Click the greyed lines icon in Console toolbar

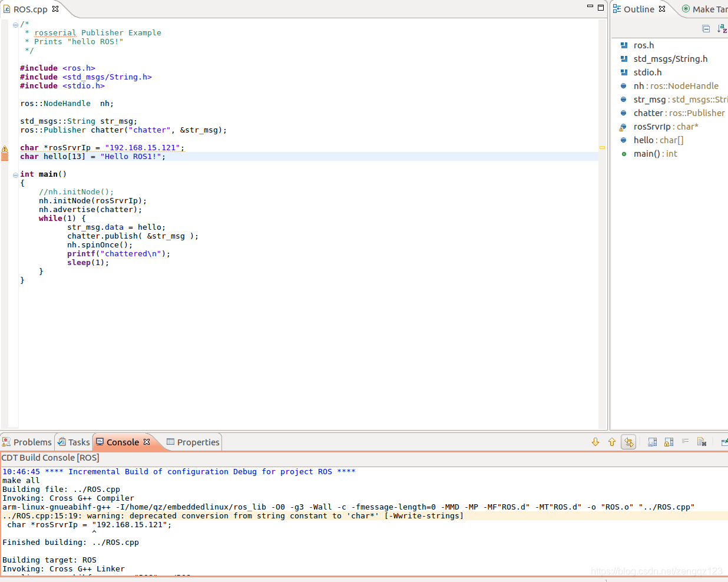pos(685,441)
